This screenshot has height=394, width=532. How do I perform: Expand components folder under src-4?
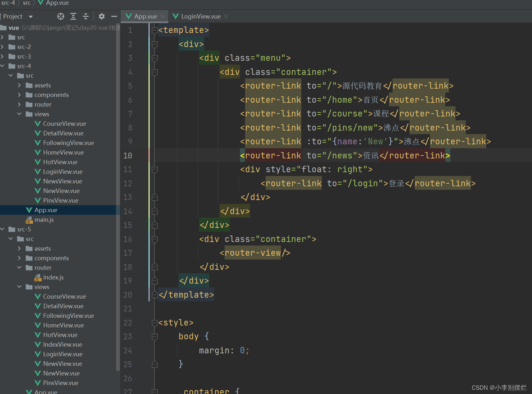[19, 95]
